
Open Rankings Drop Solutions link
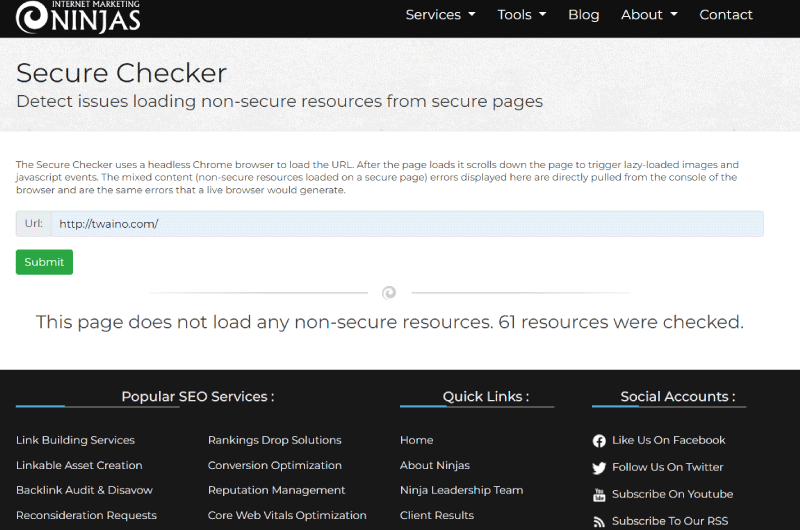point(274,440)
